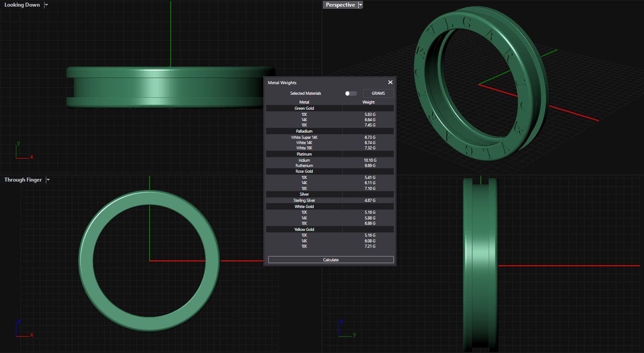Screen dimensions: 644x353
Task: Toggle the Selected Materials switch
Action: [x=351, y=93]
